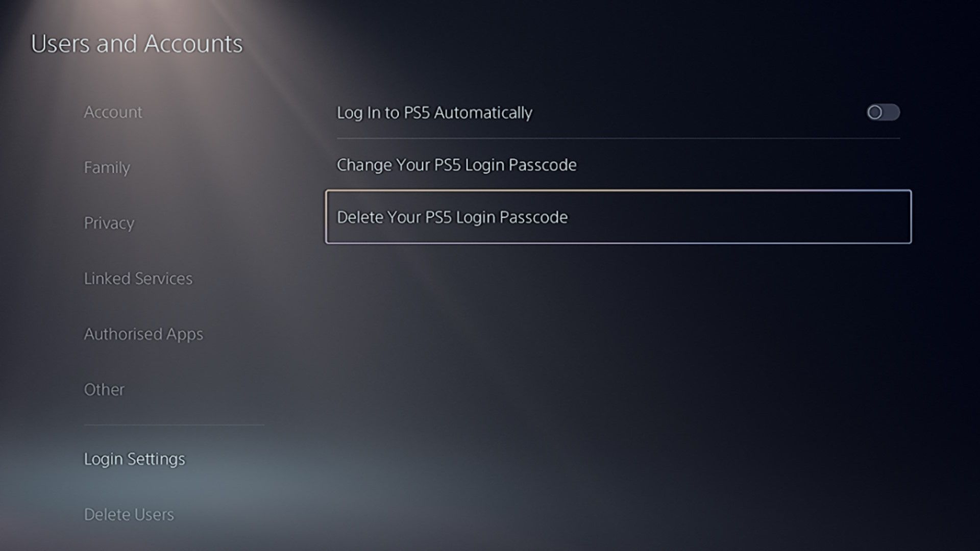Click Change Your PS5 Login Passcode
The height and width of the screenshot is (551, 980).
tap(456, 164)
